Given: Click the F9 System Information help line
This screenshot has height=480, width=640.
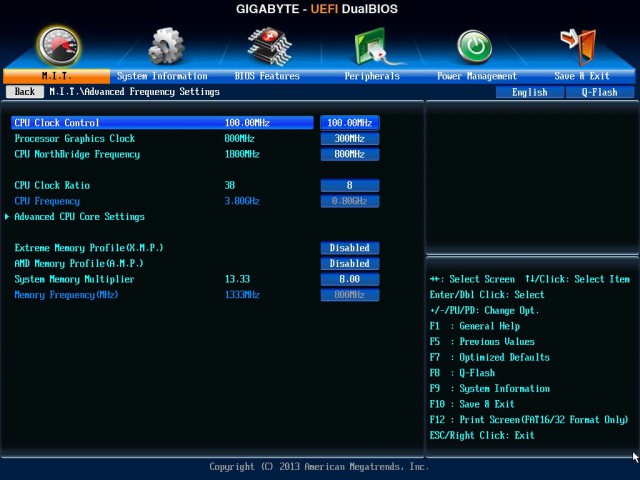Looking at the screenshot, I should pos(489,389).
